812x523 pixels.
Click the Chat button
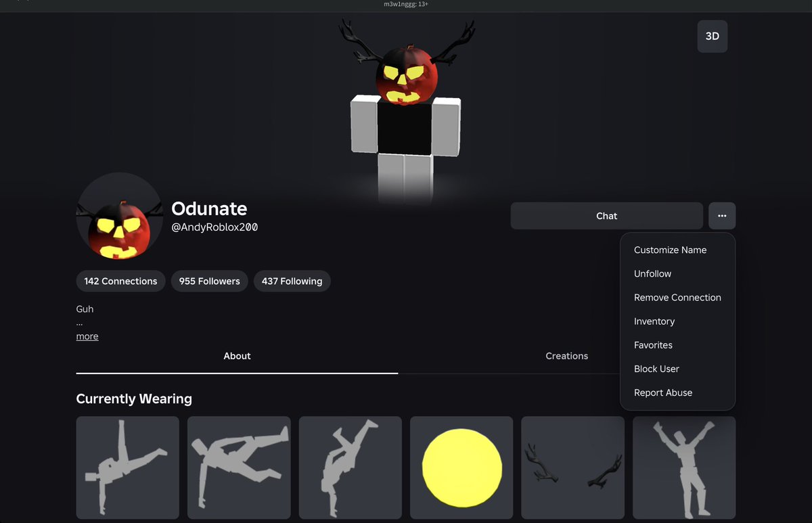click(x=607, y=216)
